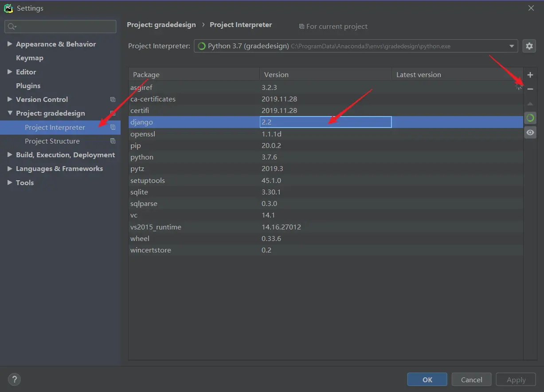The image size is (544, 392).
Task: Select the wheel package row
Action: (x=326, y=238)
